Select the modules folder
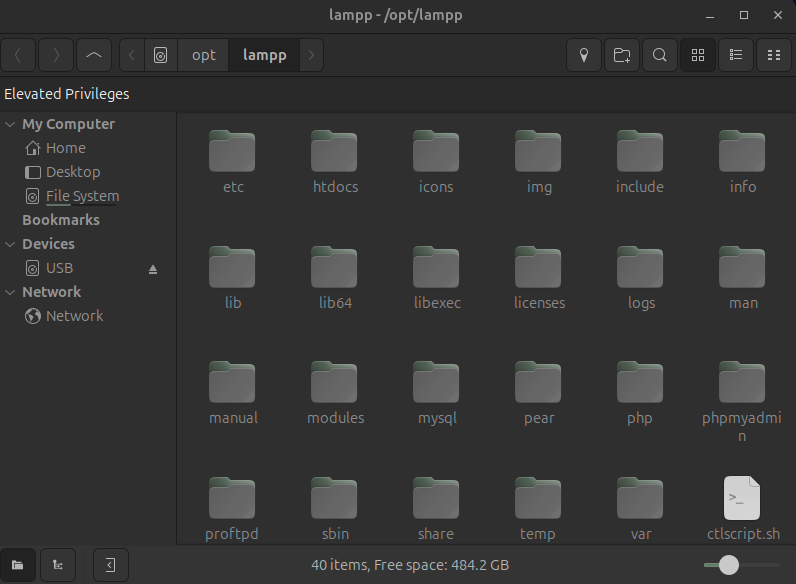 (335, 394)
